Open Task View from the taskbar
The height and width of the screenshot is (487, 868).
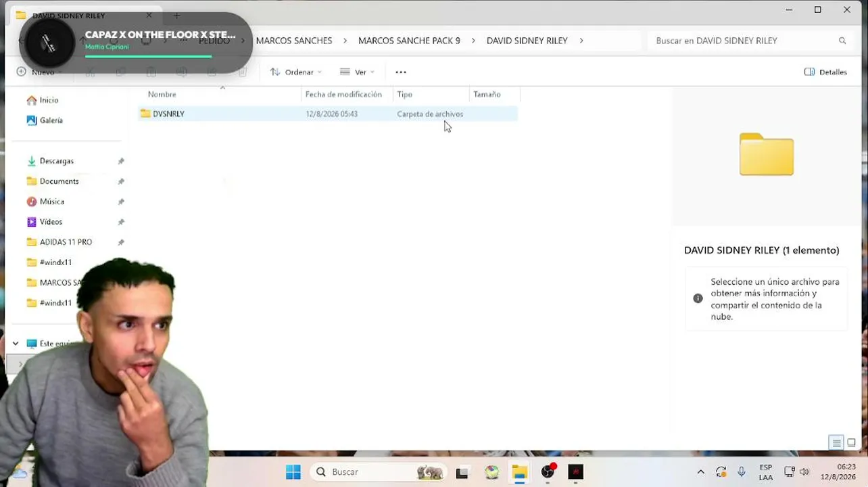tap(462, 472)
